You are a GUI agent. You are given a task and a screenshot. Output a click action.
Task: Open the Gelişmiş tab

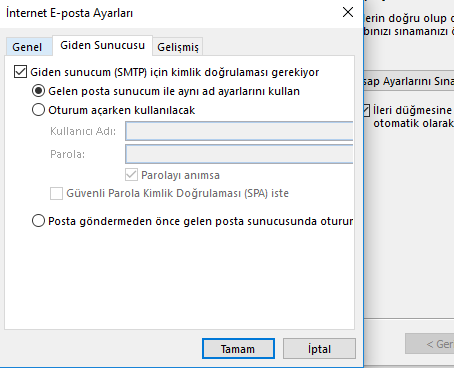pyautogui.click(x=178, y=47)
